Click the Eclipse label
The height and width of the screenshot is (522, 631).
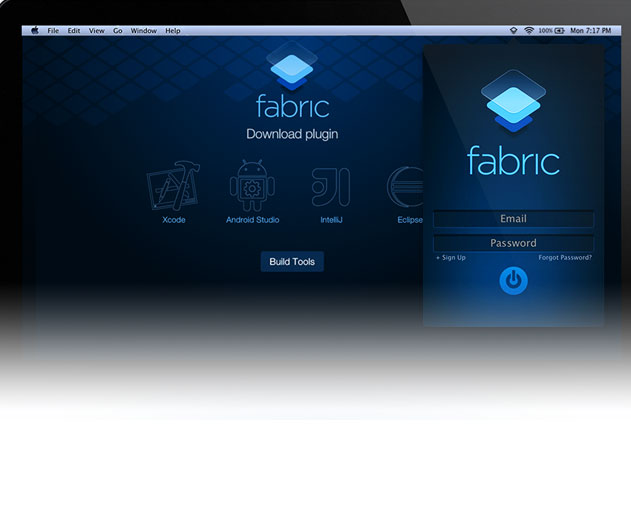tap(410, 220)
